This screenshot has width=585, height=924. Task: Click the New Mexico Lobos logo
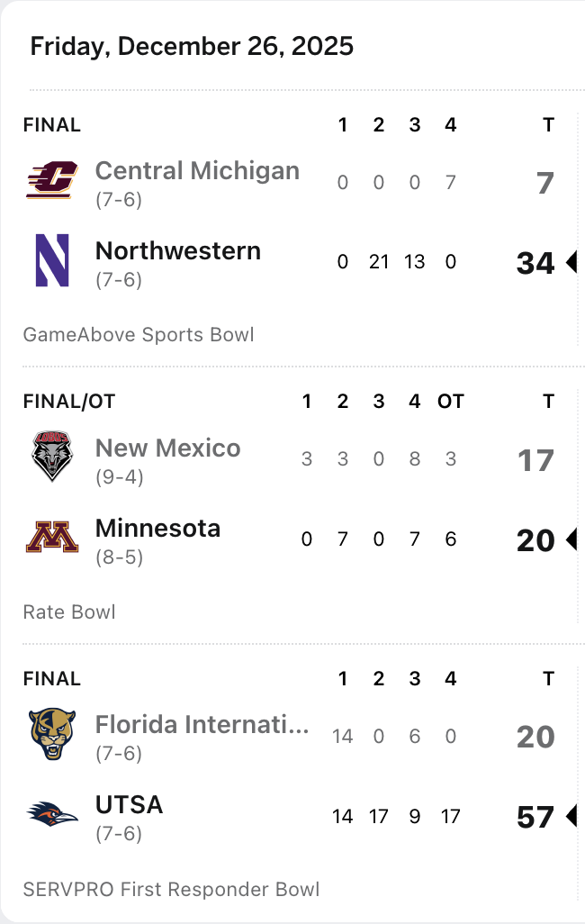[52, 457]
